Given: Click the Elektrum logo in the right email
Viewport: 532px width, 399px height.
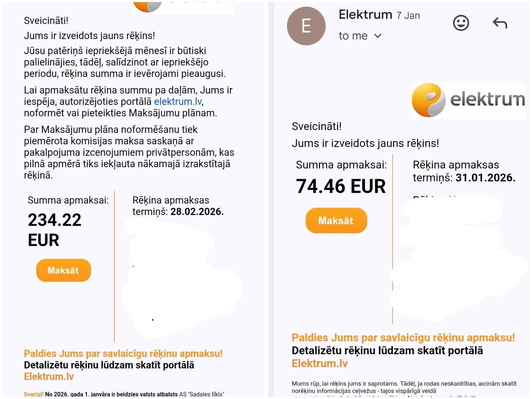Looking at the screenshot, I should [x=468, y=100].
